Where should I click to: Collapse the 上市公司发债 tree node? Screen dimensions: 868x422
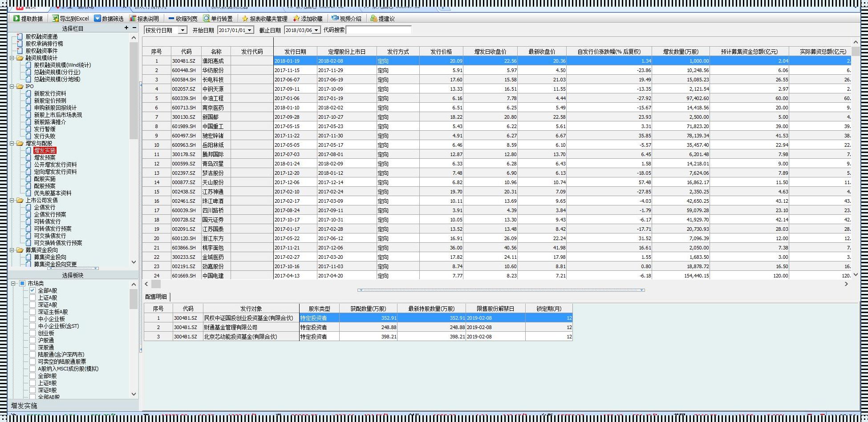[x=12, y=200]
